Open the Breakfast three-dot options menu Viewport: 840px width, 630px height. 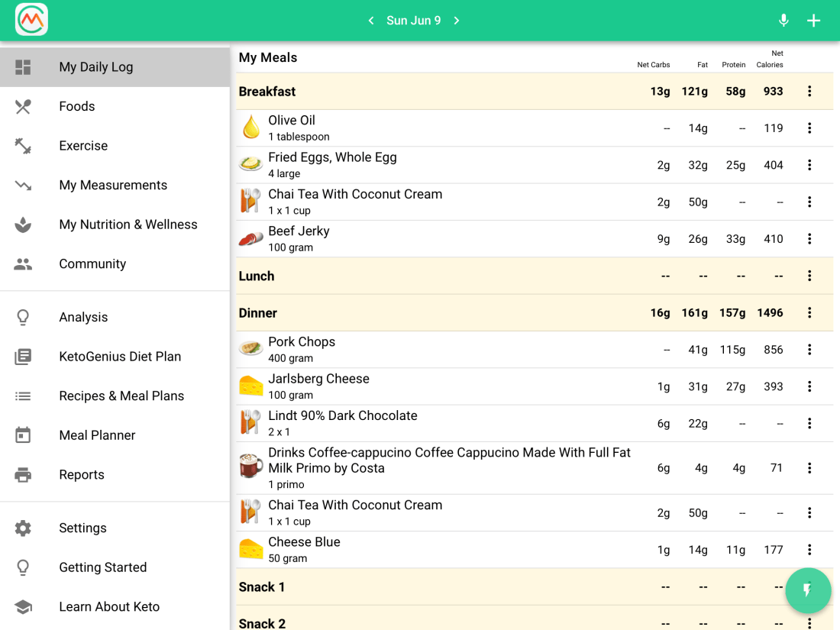click(x=809, y=92)
